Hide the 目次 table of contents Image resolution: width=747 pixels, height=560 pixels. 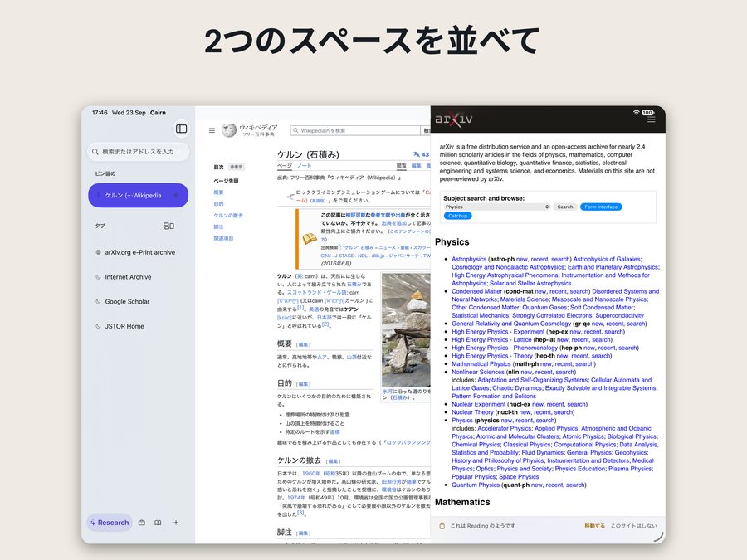(237, 167)
